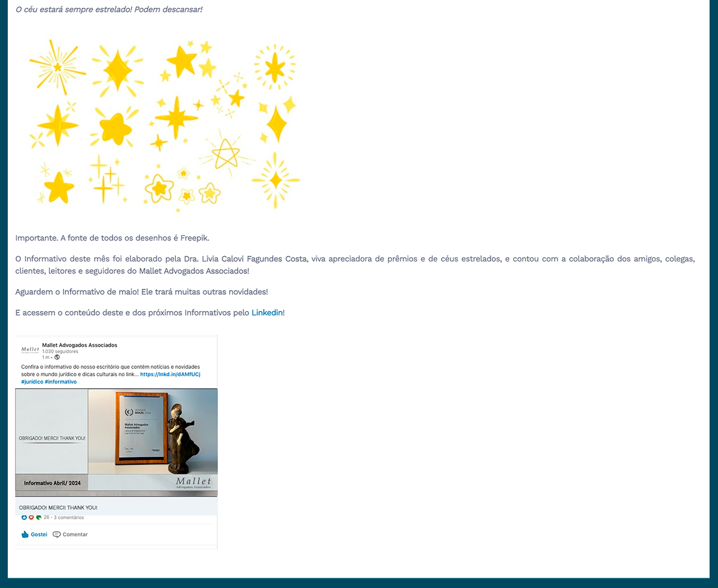
Task: Click the yellow stars illustration
Action: [165, 124]
